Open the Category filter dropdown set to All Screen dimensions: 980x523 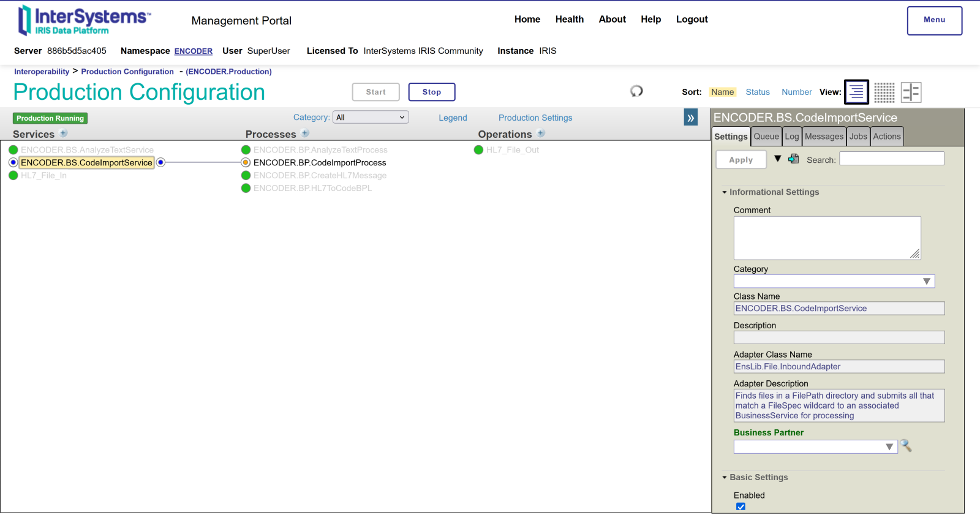click(371, 118)
